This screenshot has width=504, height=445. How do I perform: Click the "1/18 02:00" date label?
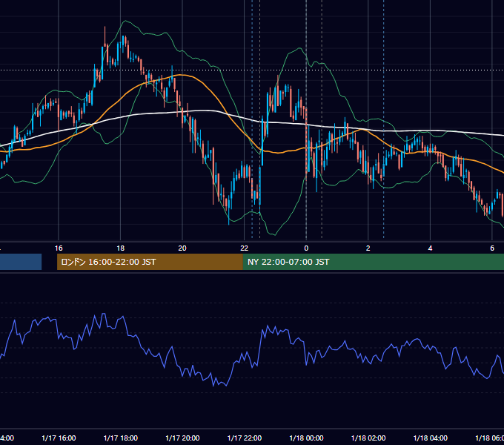(x=368, y=438)
